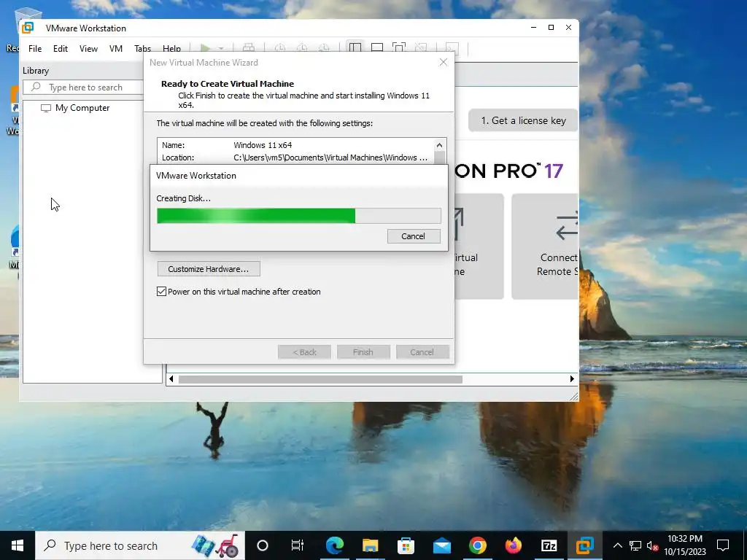Click the 'Creating Disk...' status text
Viewport: 747px width, 560px height.
(x=183, y=198)
